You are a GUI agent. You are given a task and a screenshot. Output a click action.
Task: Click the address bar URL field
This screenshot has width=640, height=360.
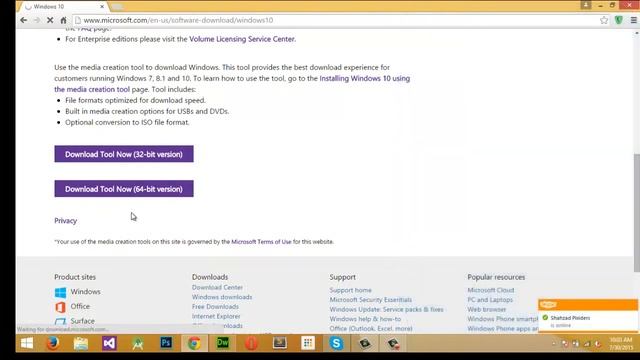pos(335,20)
